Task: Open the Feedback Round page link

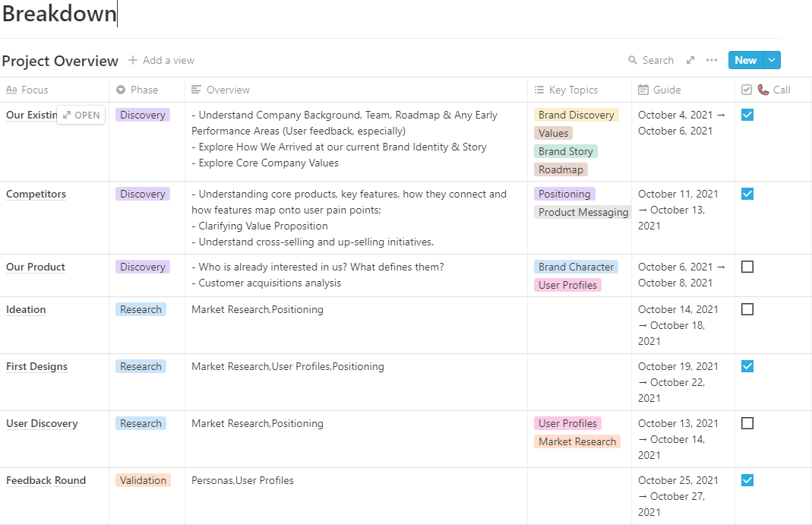Action: pos(46,480)
